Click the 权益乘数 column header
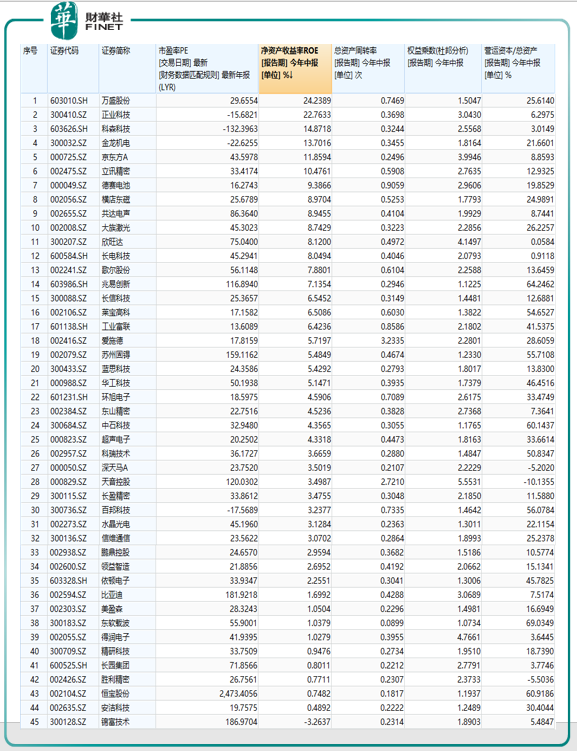This screenshot has height=751, width=577. point(443,69)
